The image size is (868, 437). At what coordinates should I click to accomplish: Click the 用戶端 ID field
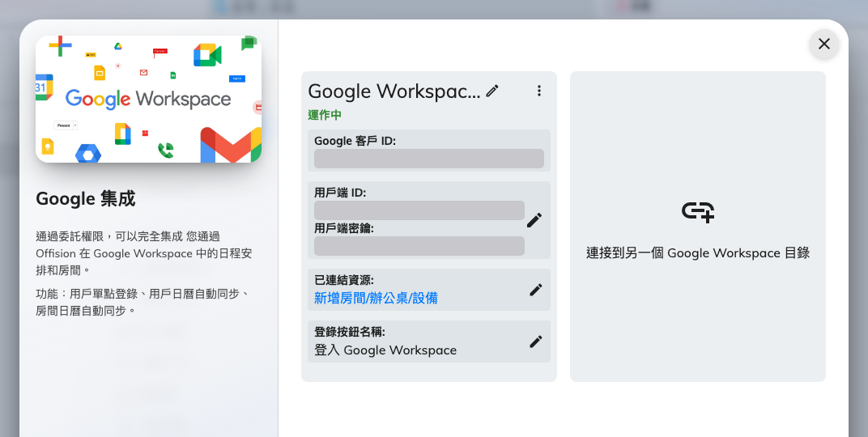click(419, 210)
